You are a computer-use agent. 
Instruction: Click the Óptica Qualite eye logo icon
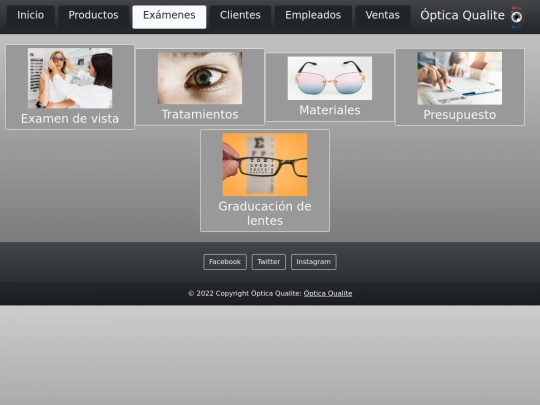[x=517, y=17]
